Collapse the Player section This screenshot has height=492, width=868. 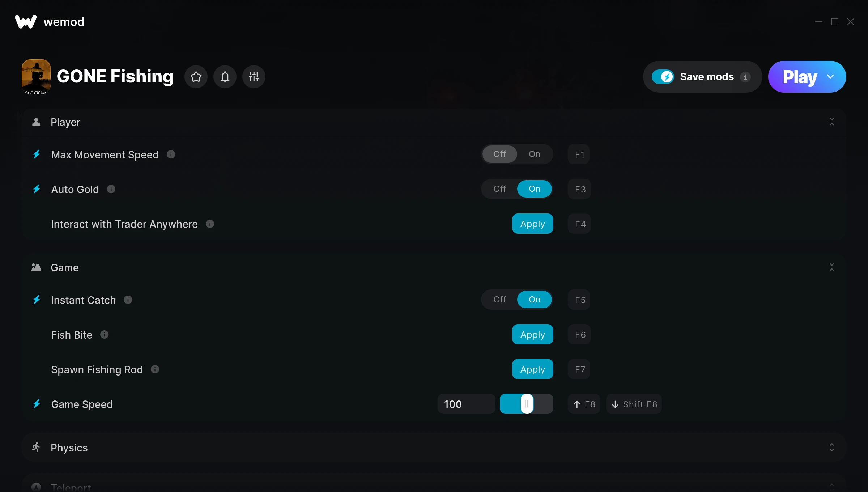(832, 122)
